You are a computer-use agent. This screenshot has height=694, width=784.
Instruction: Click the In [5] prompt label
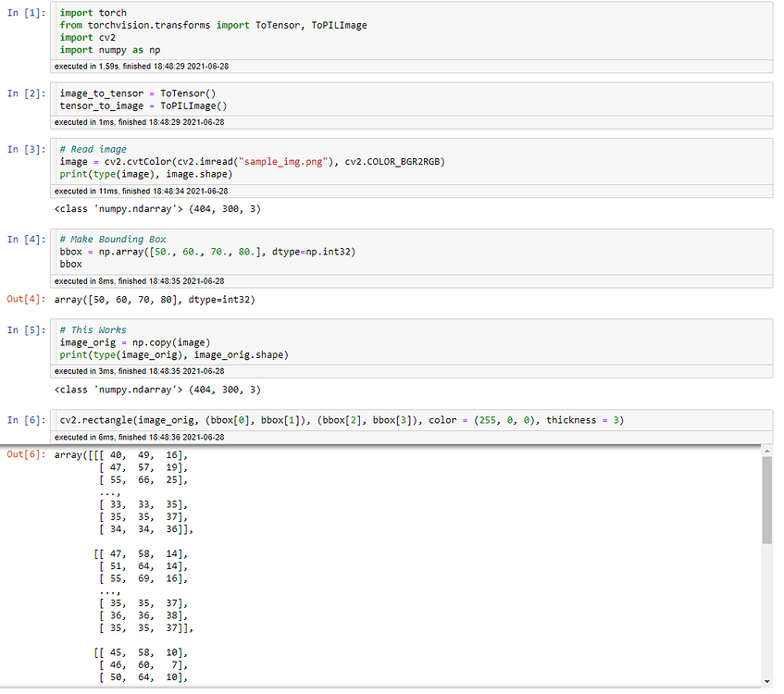[26, 329]
